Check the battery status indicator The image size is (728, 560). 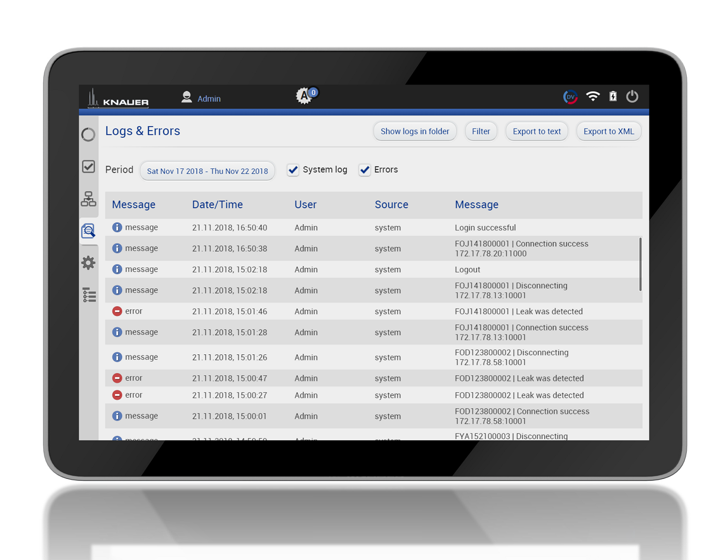(613, 96)
